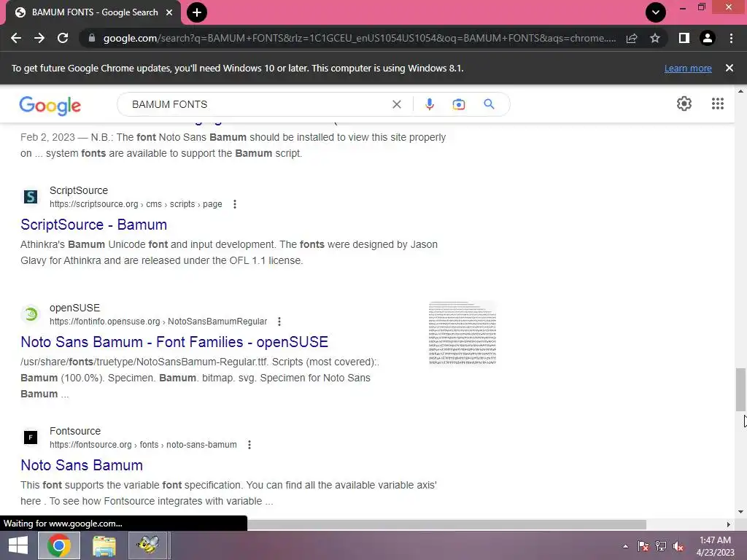Open Windows Start button

(x=18, y=545)
